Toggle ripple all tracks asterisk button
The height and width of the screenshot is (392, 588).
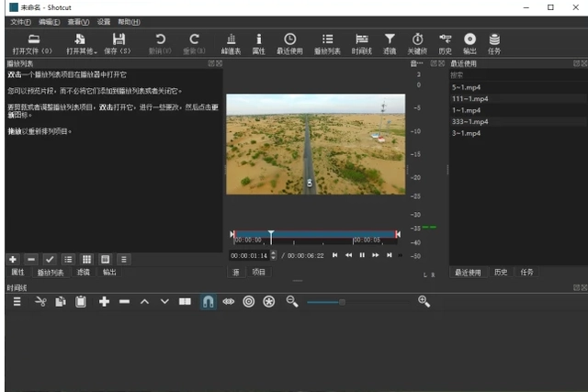pyautogui.click(x=268, y=301)
